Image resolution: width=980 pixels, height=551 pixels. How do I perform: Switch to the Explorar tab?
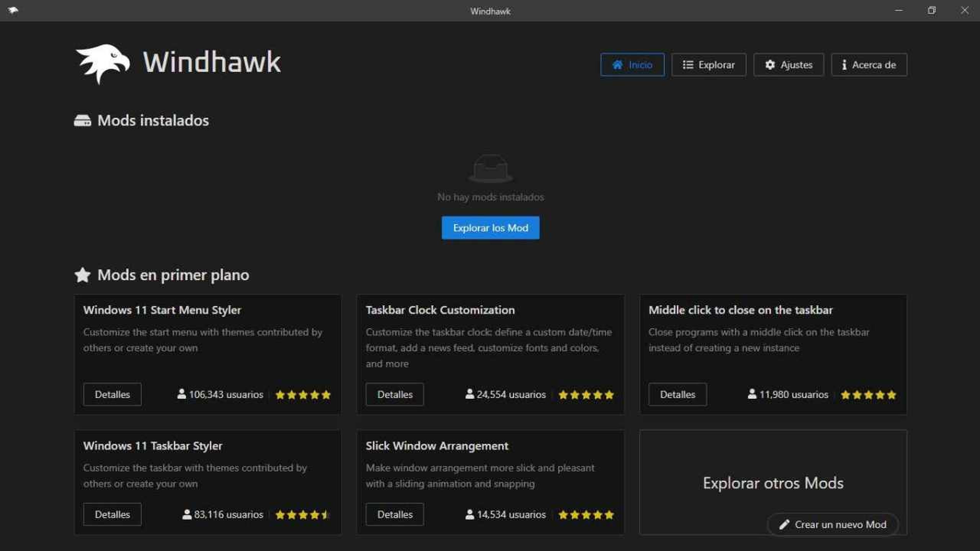709,65
